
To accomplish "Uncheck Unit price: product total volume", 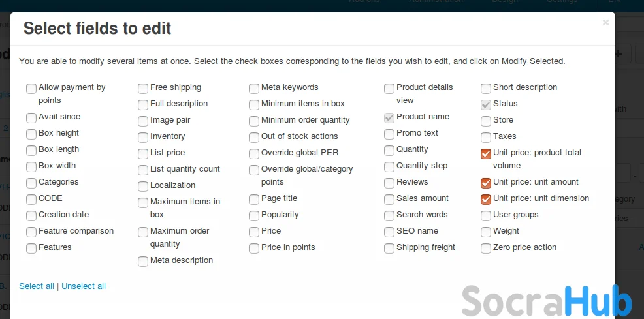I will tap(486, 154).
